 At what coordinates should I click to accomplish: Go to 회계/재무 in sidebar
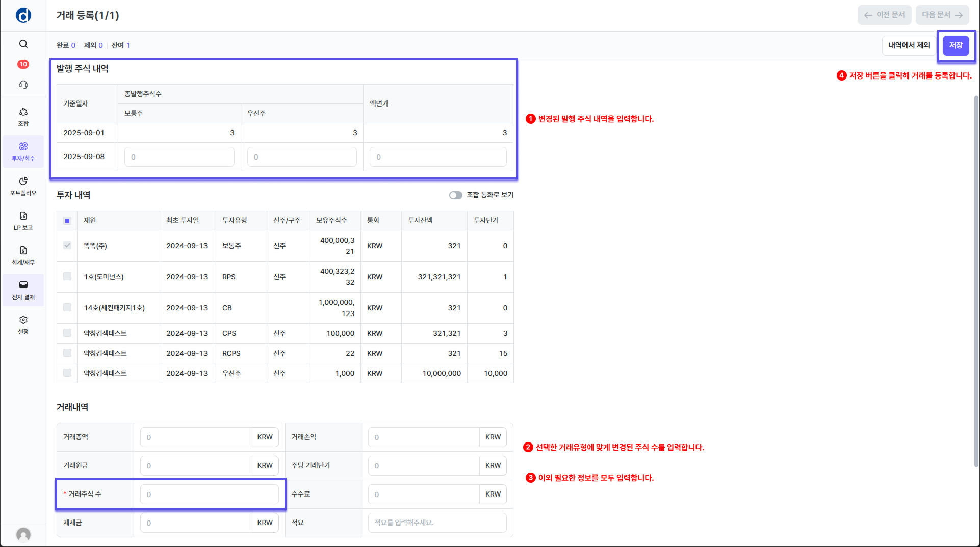tap(23, 255)
